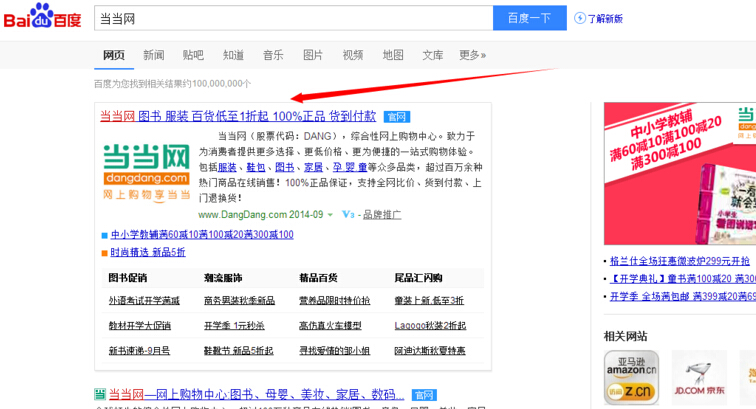The image size is (756, 409).
Task: Click the 尾品汇闪购 column header
Action: tap(418, 278)
